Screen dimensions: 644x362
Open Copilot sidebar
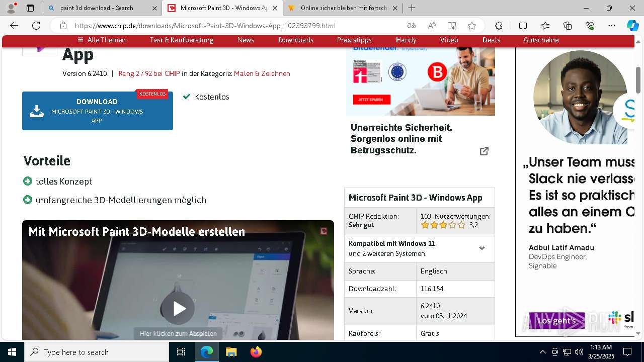point(632,26)
